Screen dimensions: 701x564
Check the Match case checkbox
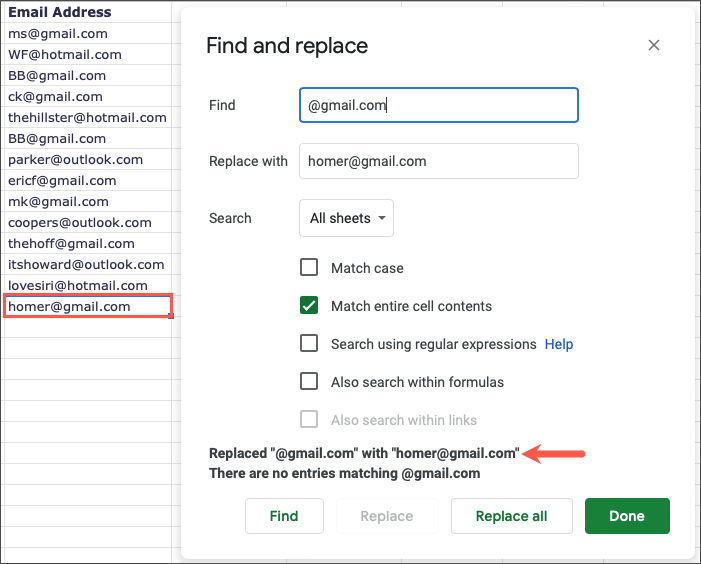(310, 268)
